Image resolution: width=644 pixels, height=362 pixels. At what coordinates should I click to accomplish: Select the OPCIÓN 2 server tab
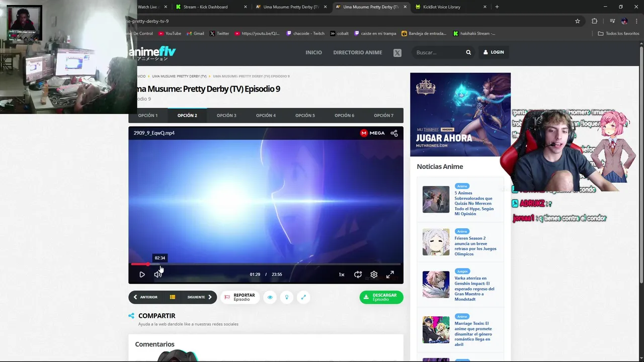(187, 116)
